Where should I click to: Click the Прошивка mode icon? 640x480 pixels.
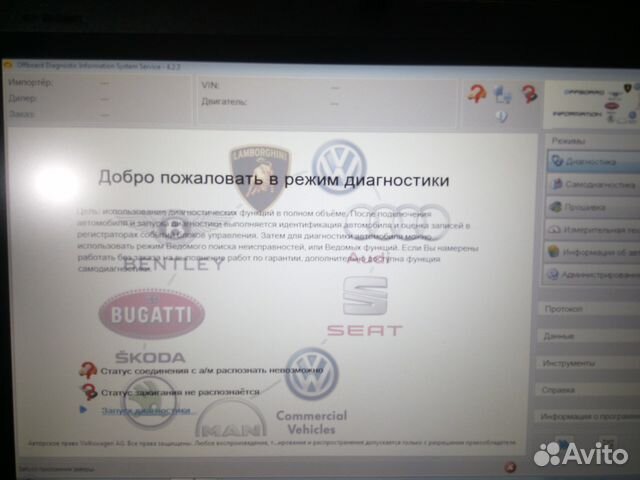[x=556, y=207]
